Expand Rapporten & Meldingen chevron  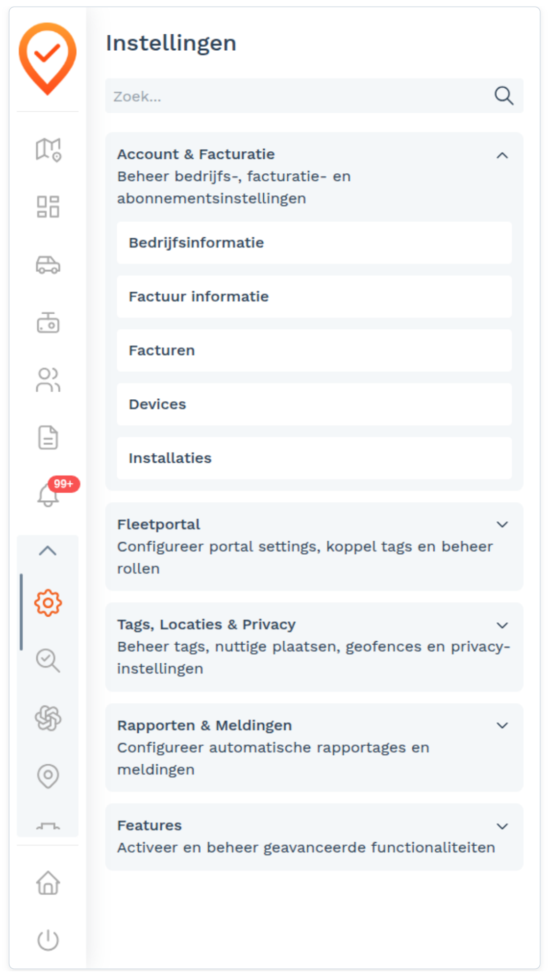(502, 725)
